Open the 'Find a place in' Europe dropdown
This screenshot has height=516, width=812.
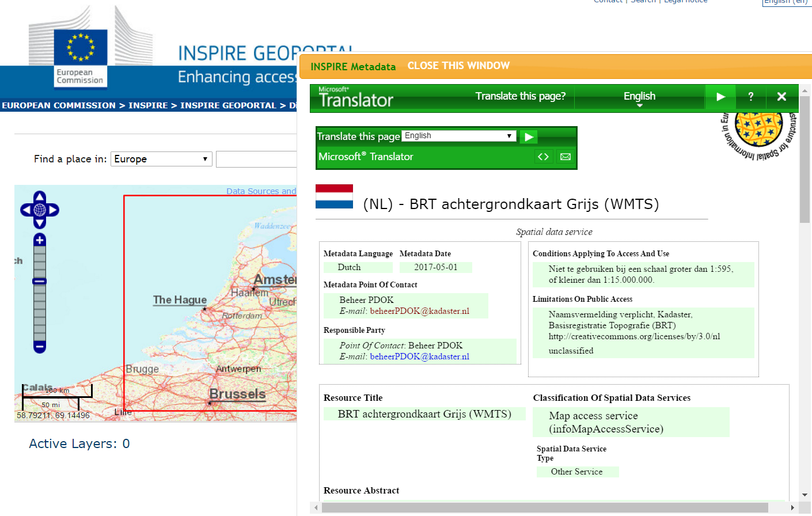coord(161,159)
